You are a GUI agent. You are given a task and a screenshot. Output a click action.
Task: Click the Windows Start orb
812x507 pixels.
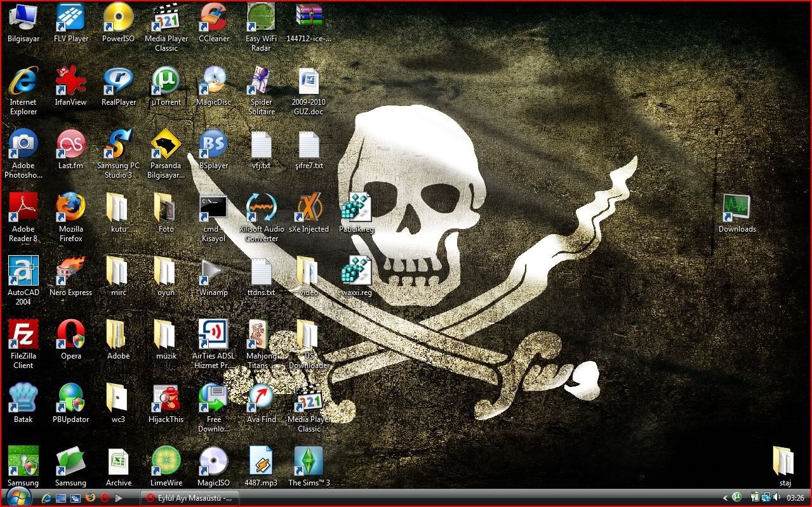18,497
